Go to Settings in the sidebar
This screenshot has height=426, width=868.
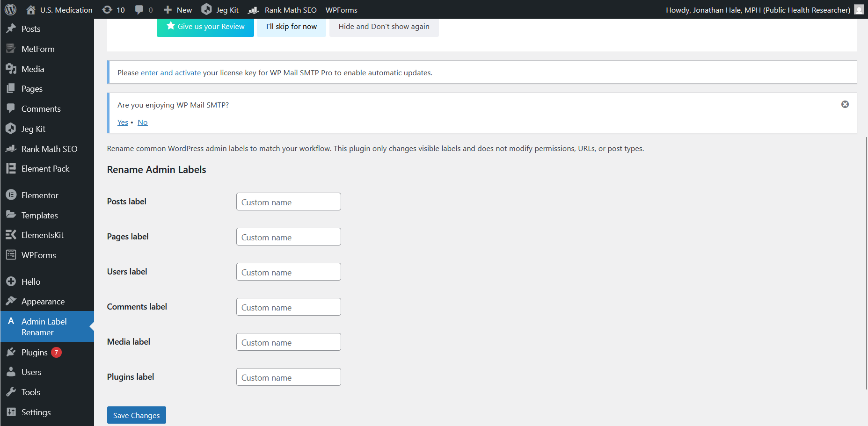click(36, 412)
